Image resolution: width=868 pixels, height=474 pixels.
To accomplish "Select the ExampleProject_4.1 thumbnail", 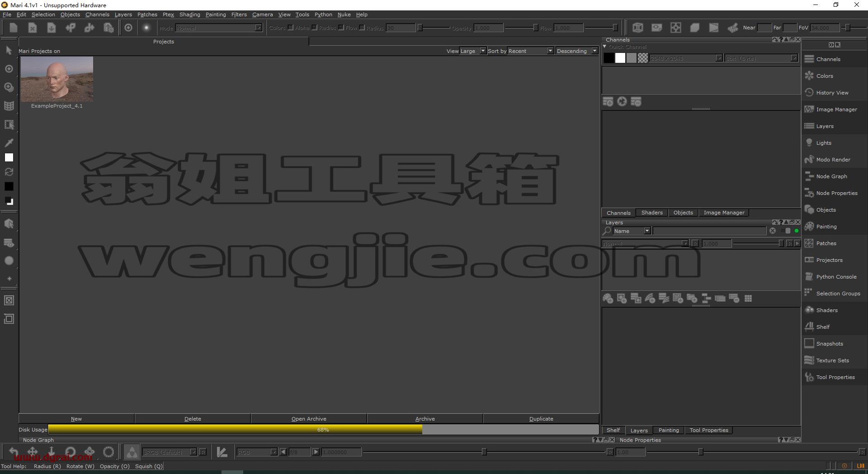I will point(57,79).
